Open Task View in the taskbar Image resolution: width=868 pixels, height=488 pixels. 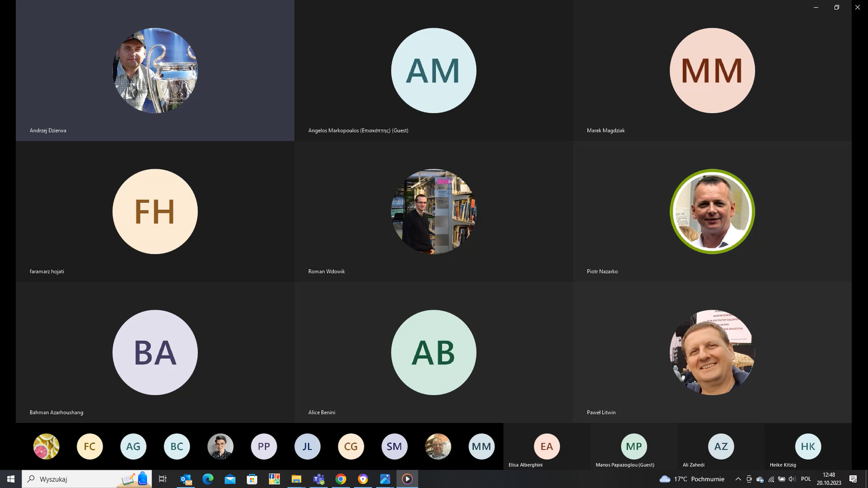point(162,479)
